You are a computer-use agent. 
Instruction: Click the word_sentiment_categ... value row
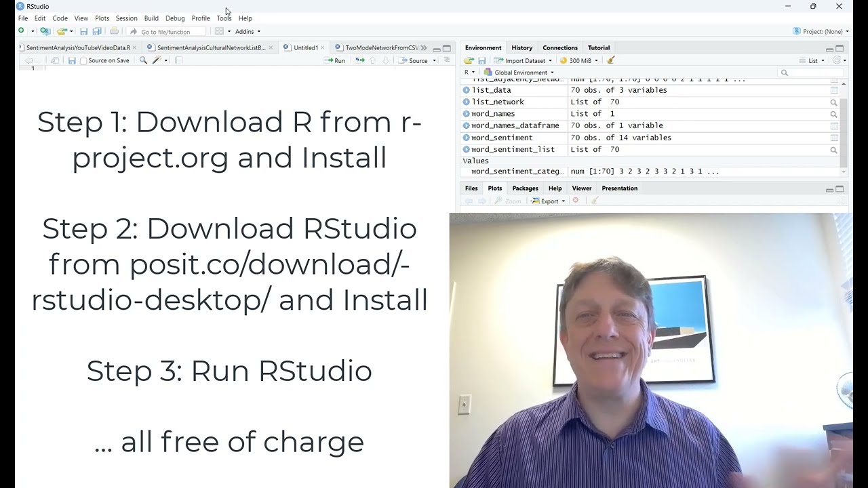(651, 172)
